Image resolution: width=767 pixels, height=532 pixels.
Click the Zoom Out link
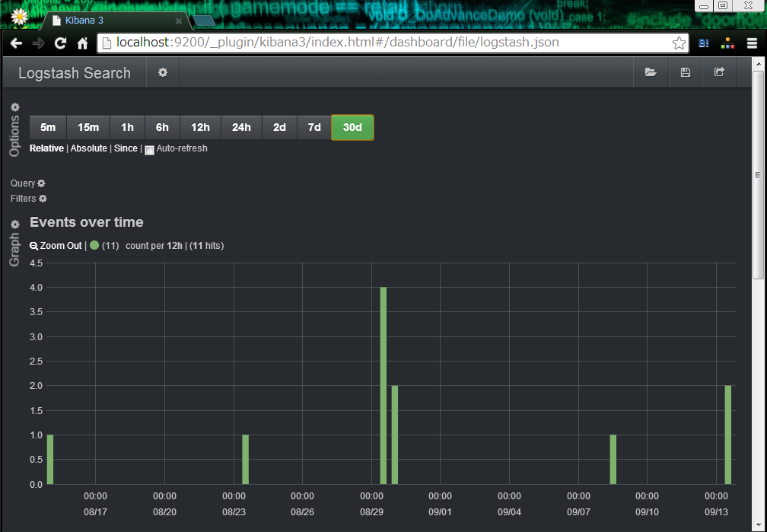pos(56,246)
